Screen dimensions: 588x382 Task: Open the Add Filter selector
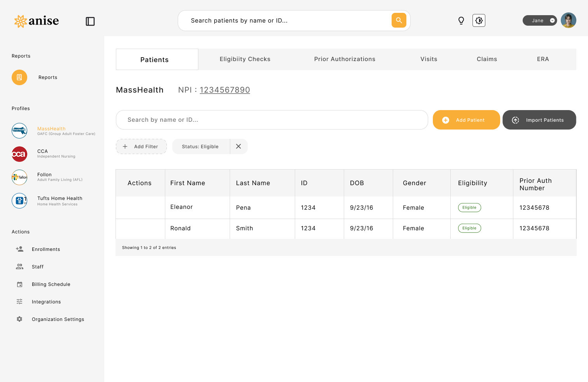pyautogui.click(x=141, y=146)
